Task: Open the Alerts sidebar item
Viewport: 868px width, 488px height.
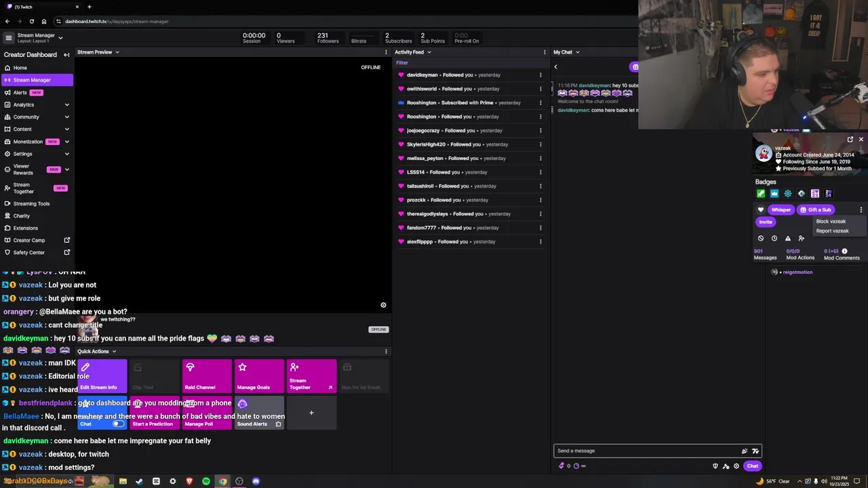Action: (x=37, y=92)
